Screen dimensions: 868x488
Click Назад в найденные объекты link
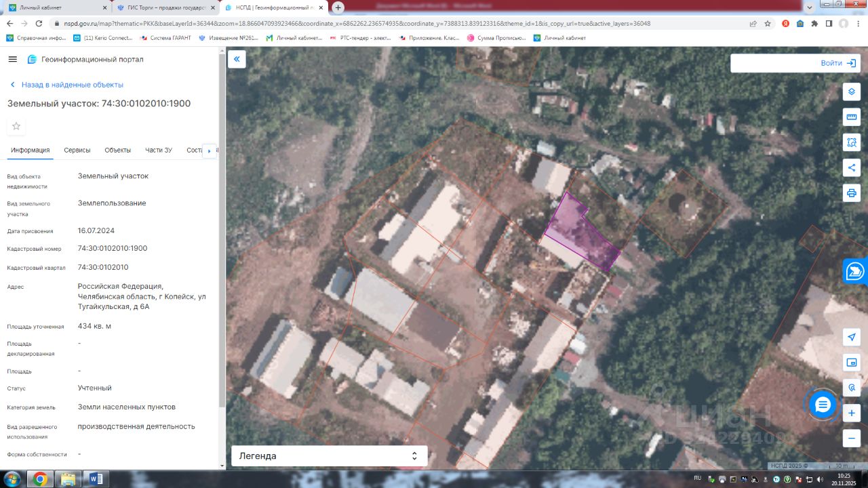(66, 85)
